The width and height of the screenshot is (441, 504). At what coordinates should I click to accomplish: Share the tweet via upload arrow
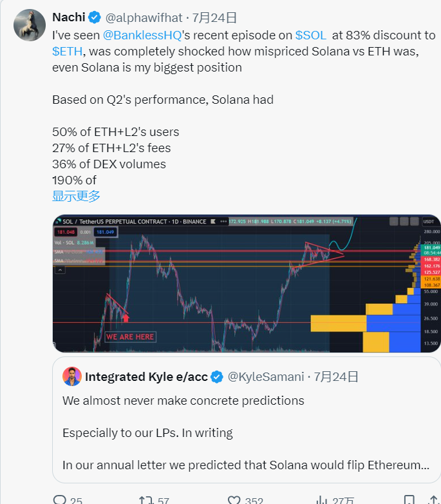434,500
